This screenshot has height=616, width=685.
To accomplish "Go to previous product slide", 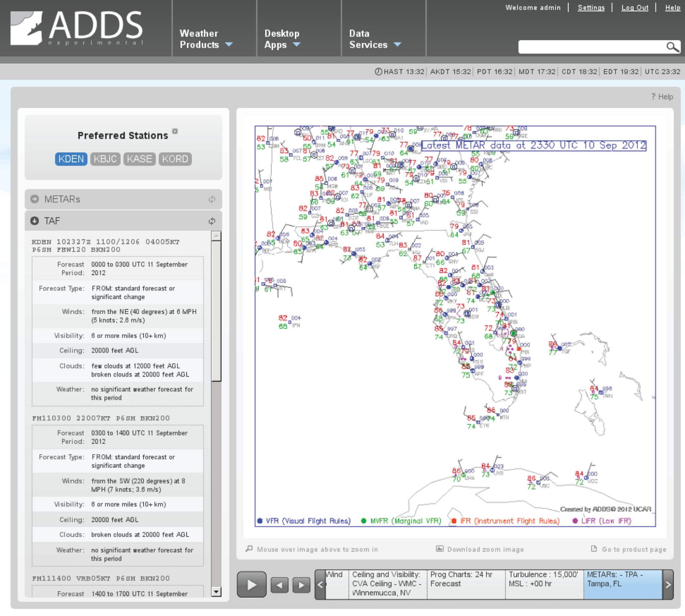I will point(279,585).
